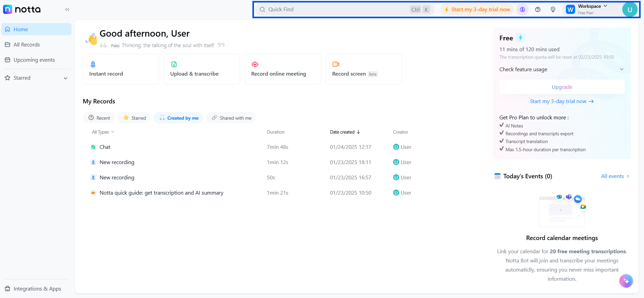This screenshot has width=644, height=298.
Task: Click the calendar meetings illustration
Action: coord(563,210)
